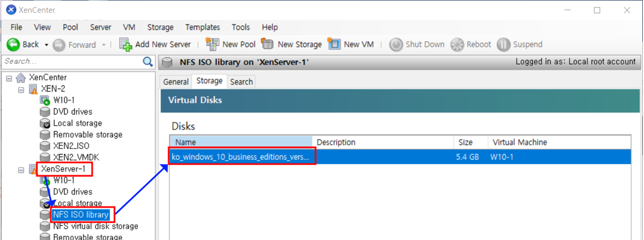Open the Templates menu
Image resolution: width=644 pixels, height=240 pixels.
[203, 27]
